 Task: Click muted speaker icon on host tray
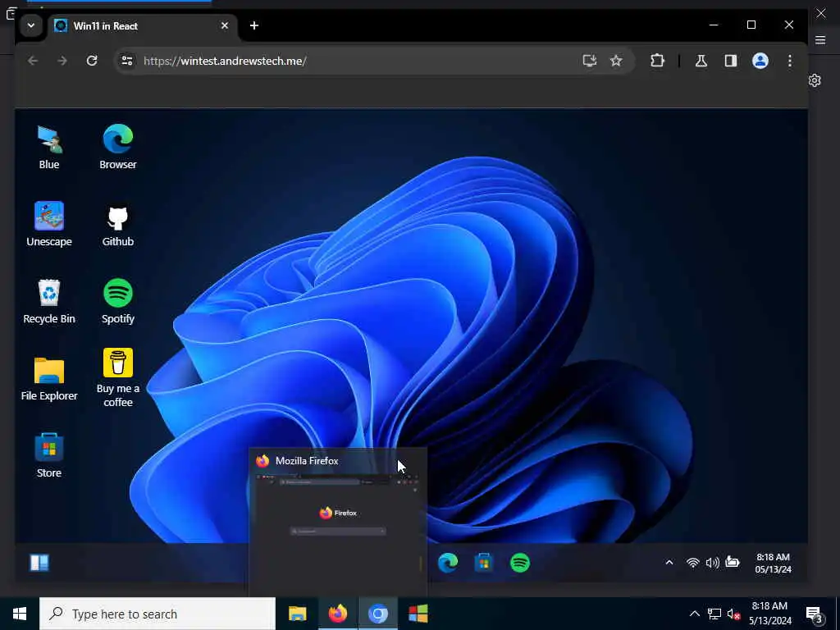733,614
